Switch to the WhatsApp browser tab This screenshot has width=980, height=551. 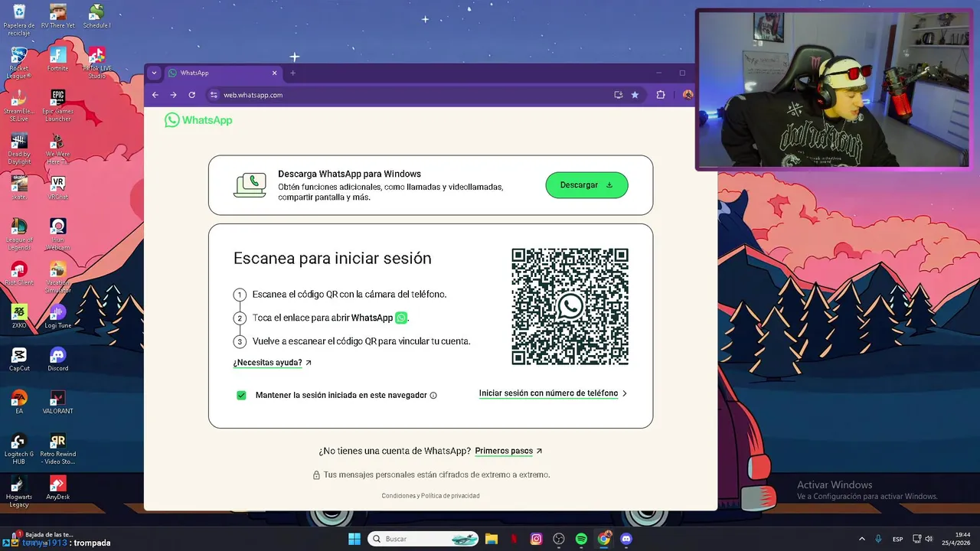click(x=222, y=73)
